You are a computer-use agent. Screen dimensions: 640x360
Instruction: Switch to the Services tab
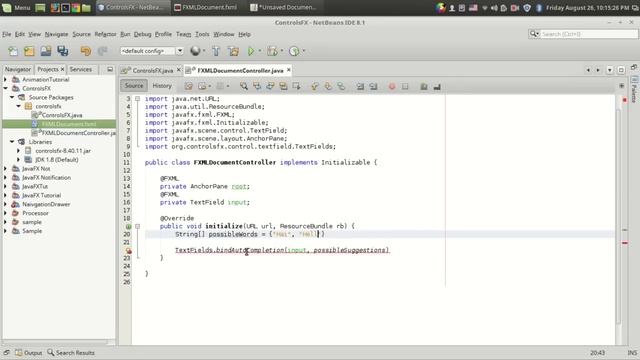point(81,69)
